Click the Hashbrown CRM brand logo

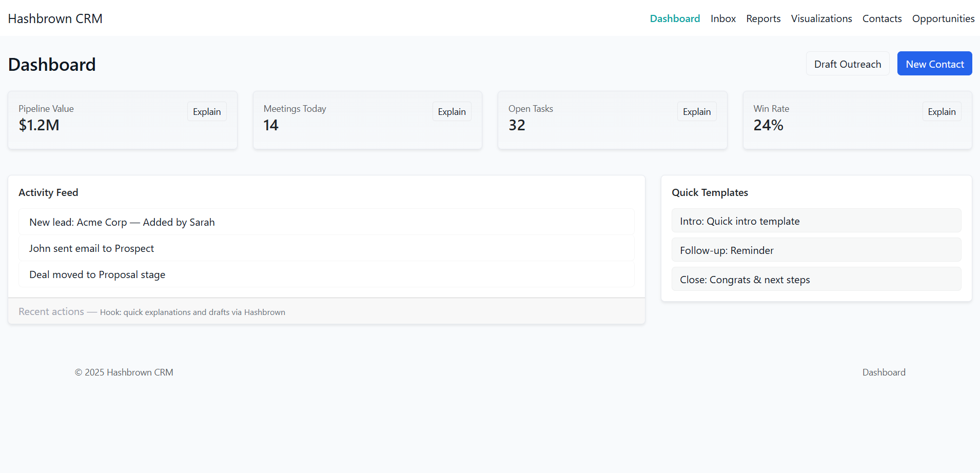point(55,18)
